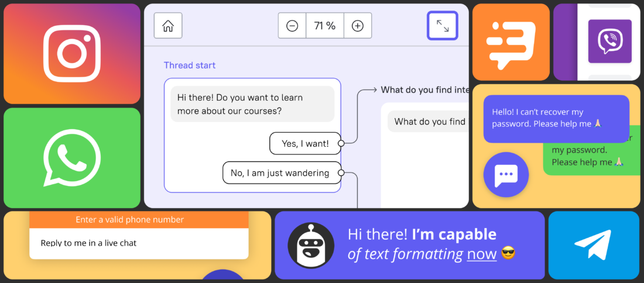The image size is (644, 283).
Task: Click the robot bot avatar
Action: [x=311, y=246]
